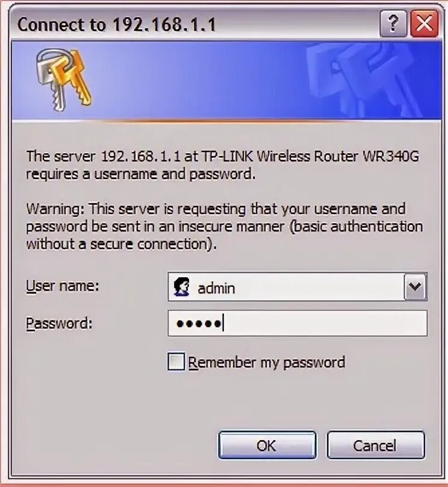Click the User name label
448x487 pixels.
pos(63,286)
